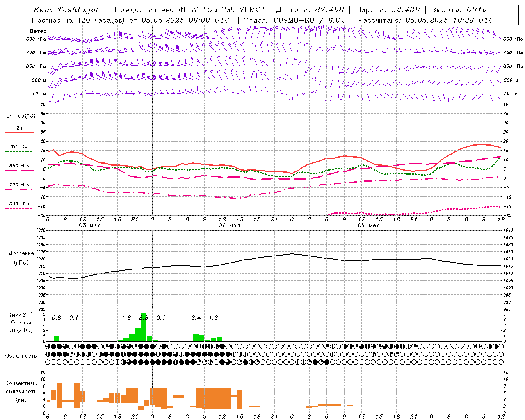Click the 'Облачность' cloud cover label

pyautogui.click(x=21, y=356)
